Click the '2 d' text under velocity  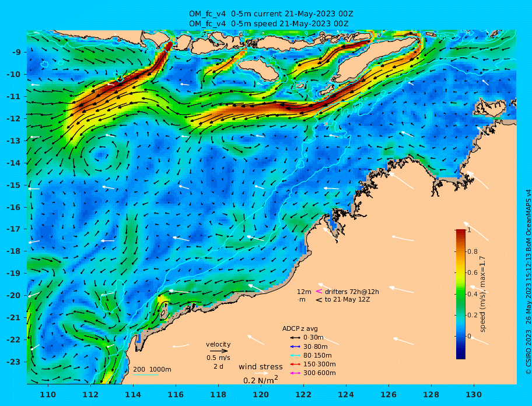[219, 367]
